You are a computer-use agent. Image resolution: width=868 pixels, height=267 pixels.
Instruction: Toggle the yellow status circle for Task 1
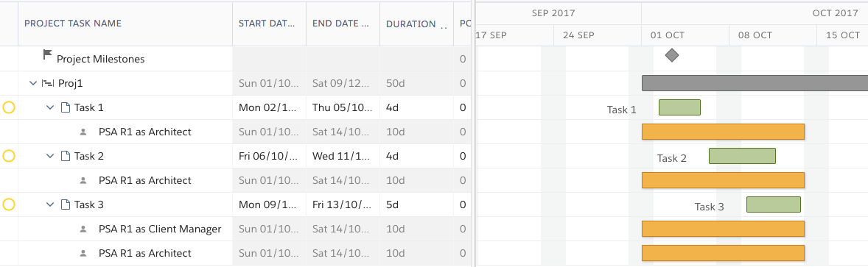9,108
